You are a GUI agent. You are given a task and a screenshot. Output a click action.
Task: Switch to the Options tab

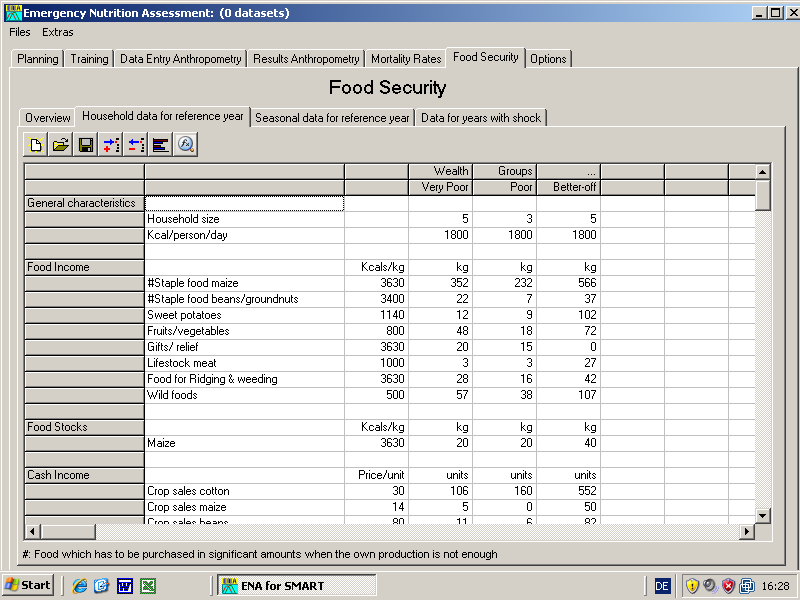click(548, 59)
